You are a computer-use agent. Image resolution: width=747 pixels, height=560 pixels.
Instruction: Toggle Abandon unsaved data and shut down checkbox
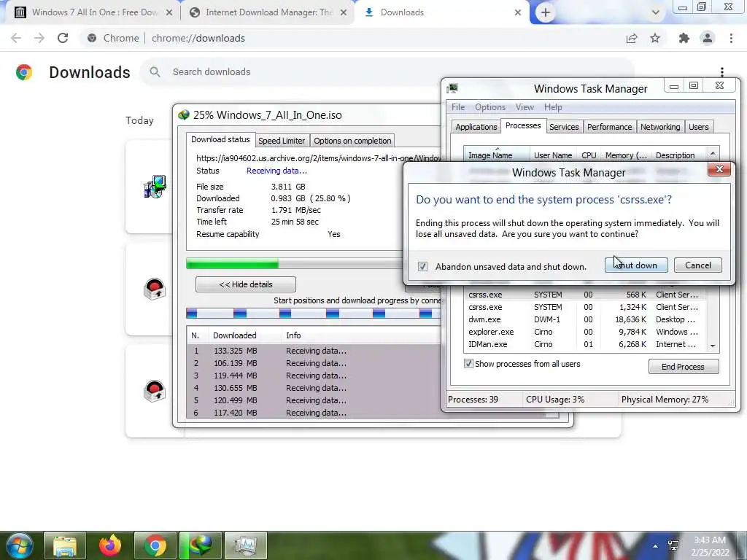pyautogui.click(x=422, y=267)
